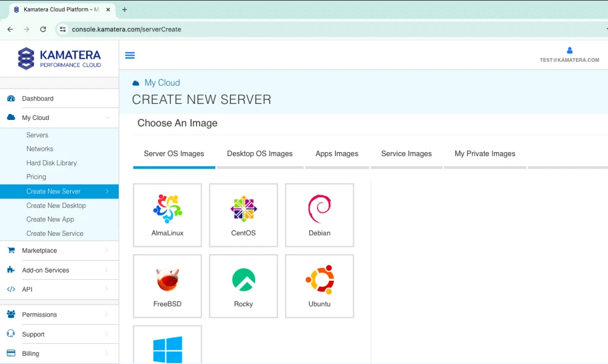Switch to My Private Images tab
This screenshot has height=364, width=608.
484,154
